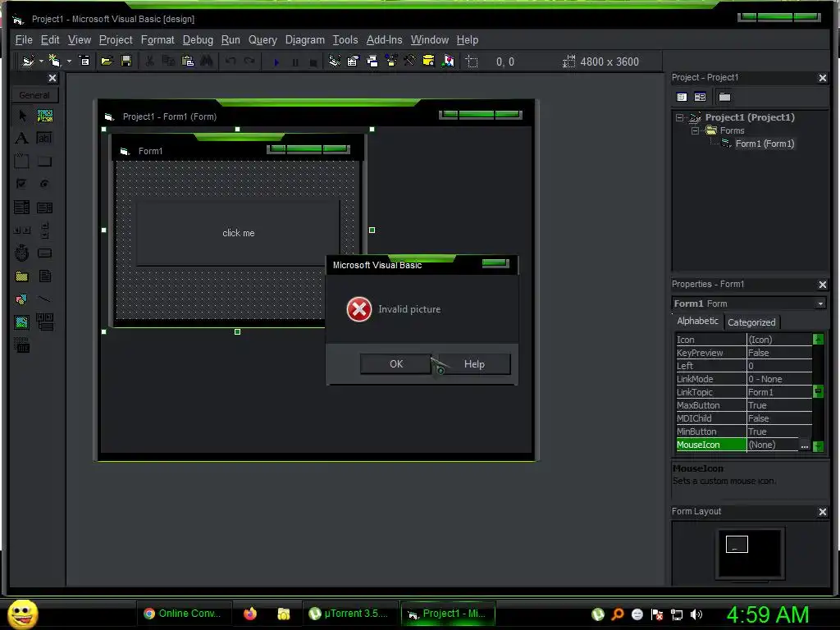Open the Add Form dropdown arrow
The width and height of the screenshot is (840, 630).
(69, 61)
